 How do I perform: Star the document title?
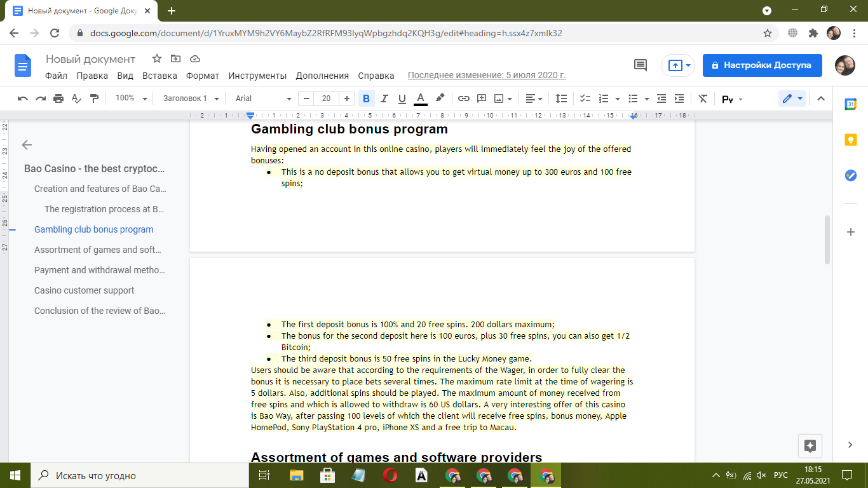click(157, 58)
